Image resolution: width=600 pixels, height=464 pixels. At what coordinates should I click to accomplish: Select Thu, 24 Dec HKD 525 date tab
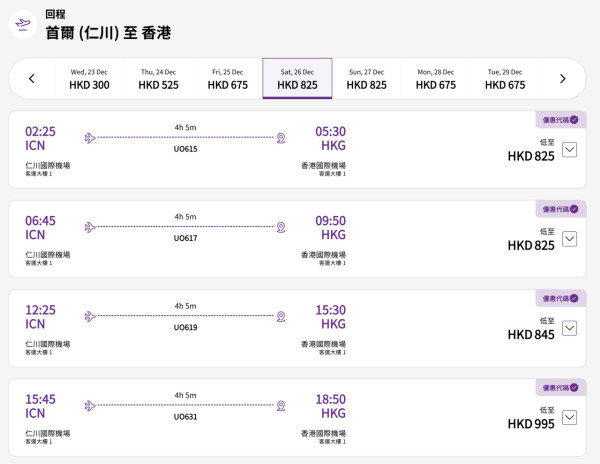pos(158,79)
